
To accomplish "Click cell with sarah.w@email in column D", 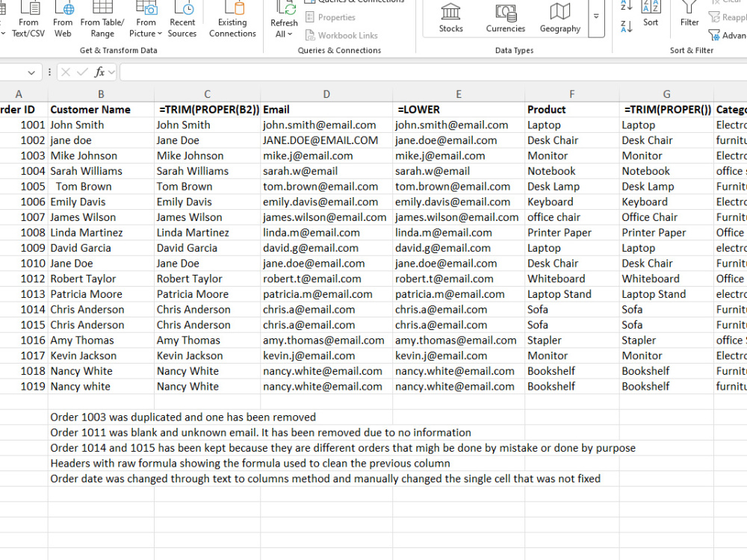I will [326, 171].
